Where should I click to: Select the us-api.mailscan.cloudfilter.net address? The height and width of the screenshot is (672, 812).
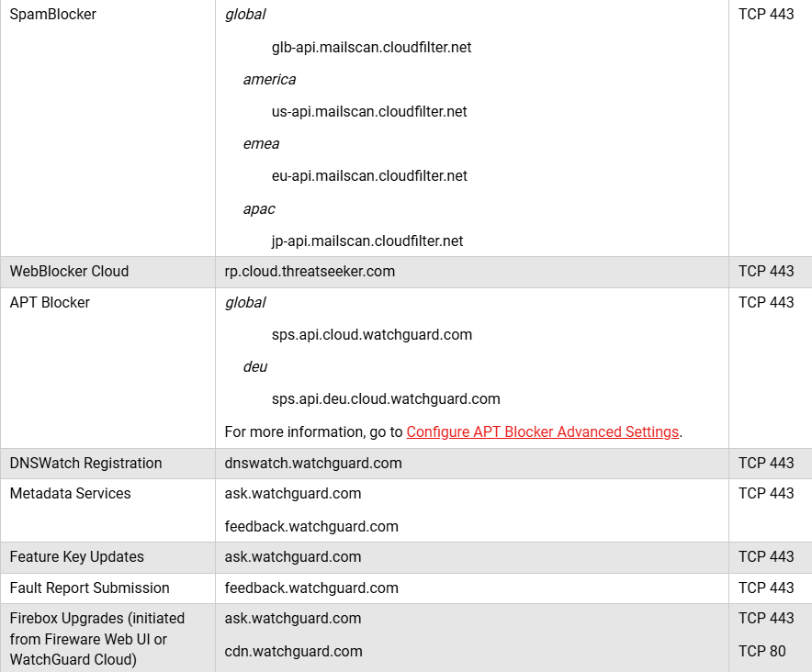point(369,111)
